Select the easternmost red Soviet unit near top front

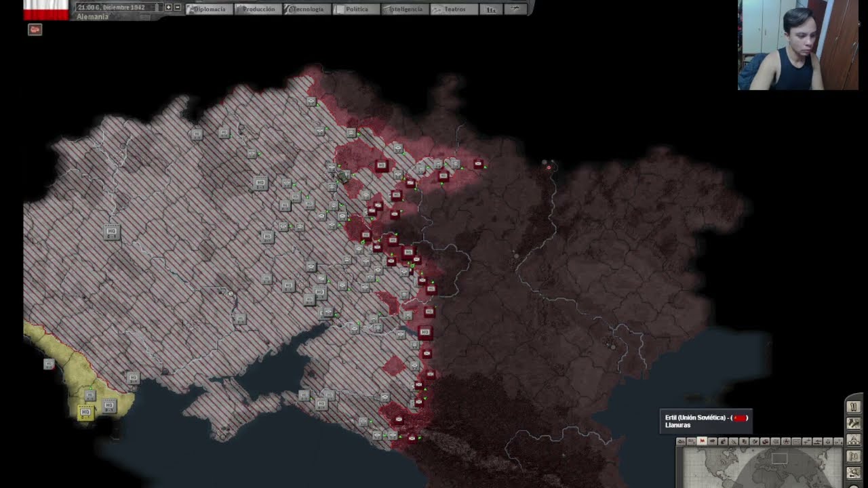479,164
